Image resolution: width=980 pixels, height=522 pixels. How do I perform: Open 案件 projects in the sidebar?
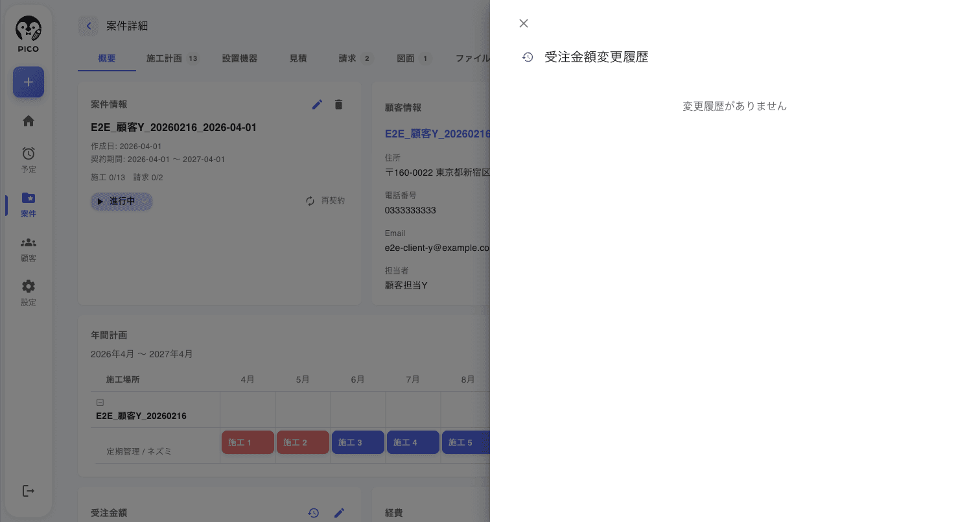(x=29, y=204)
